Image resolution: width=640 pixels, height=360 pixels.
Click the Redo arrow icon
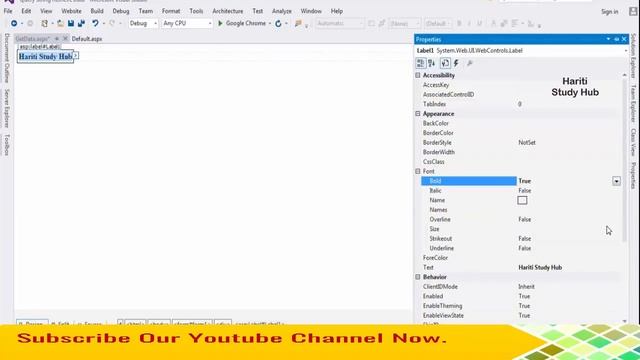coord(112,24)
